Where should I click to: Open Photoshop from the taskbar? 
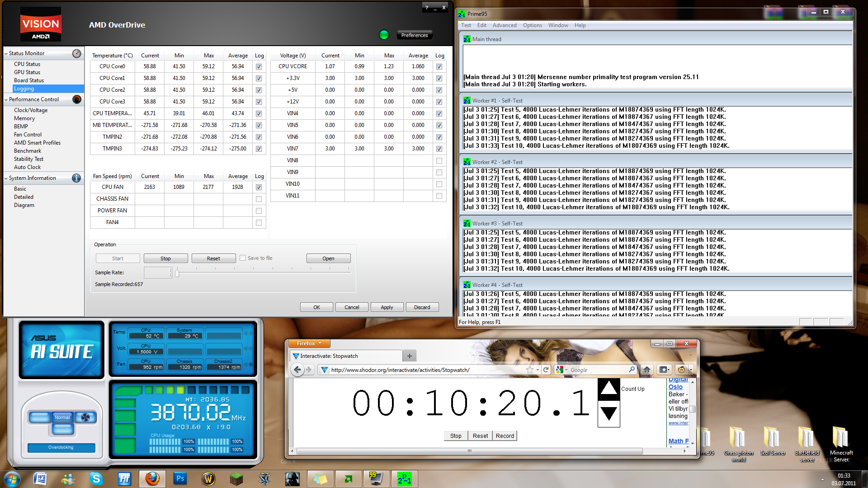180,479
